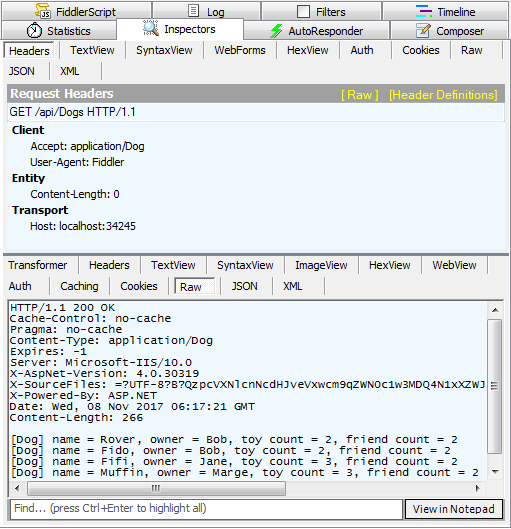Image resolution: width=511 pixels, height=529 pixels.
Task: Click the Entity header group label
Action: coord(28,178)
